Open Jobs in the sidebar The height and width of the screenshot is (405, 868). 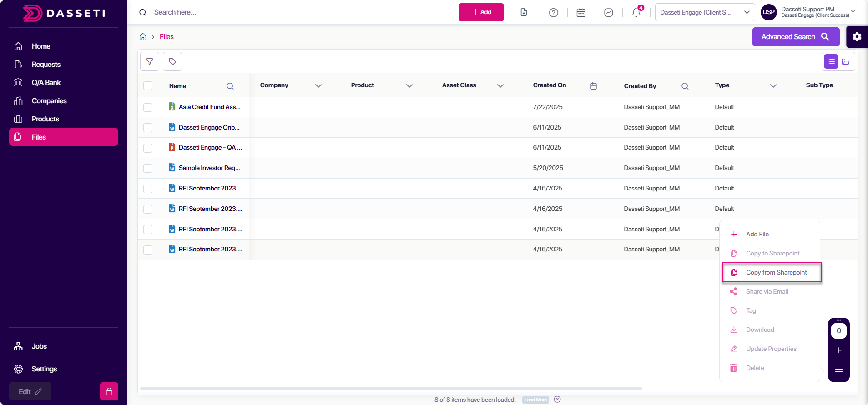[x=64, y=346]
